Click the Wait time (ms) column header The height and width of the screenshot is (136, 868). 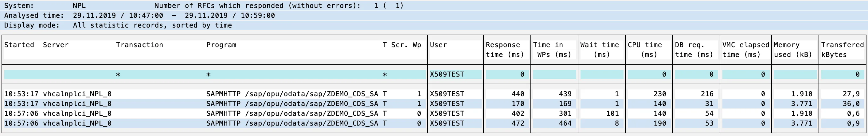coord(600,50)
